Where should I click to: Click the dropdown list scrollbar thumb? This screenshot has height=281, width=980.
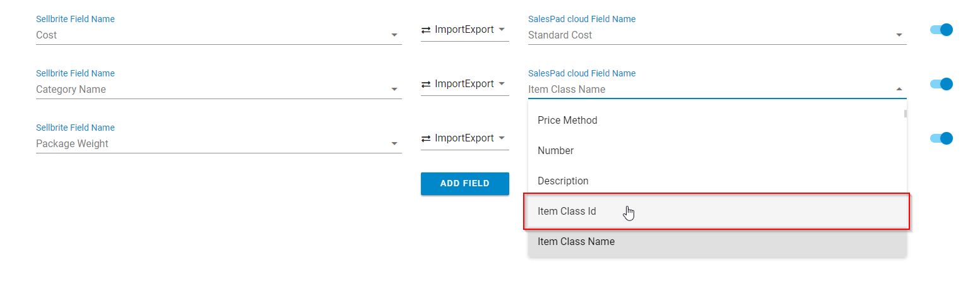906,114
